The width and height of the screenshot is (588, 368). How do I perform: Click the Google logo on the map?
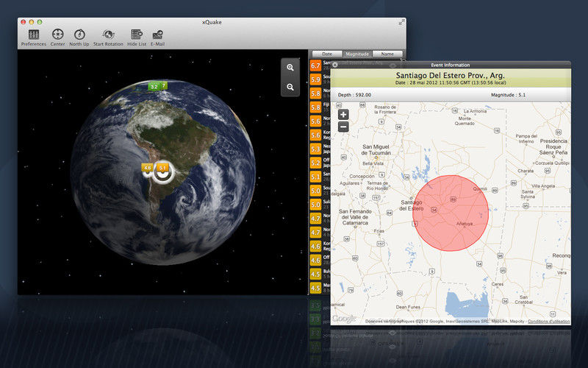click(343, 319)
